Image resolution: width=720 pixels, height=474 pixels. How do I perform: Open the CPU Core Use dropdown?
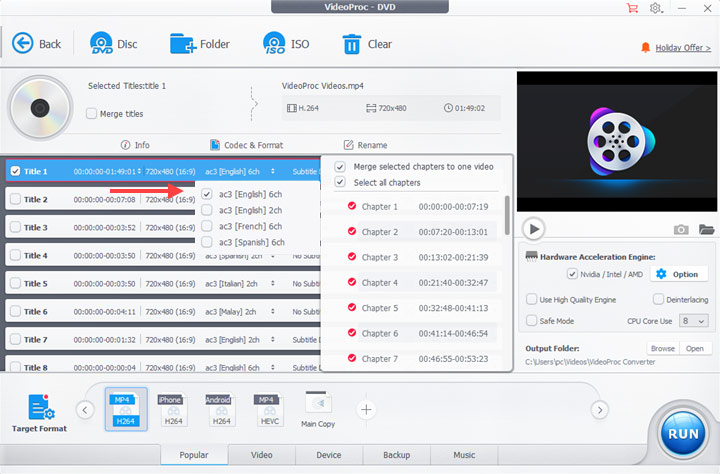pyautogui.click(x=693, y=321)
